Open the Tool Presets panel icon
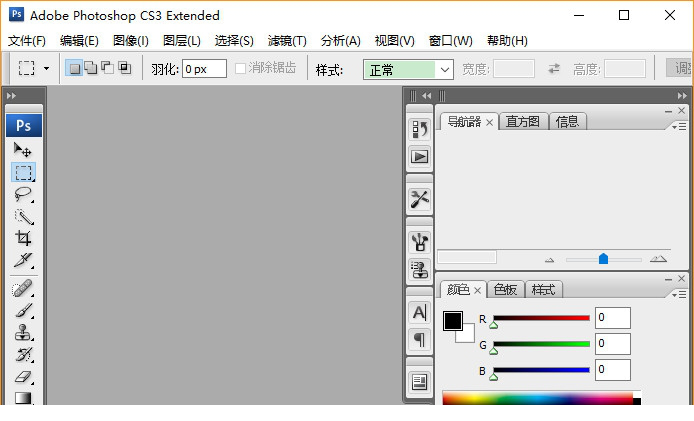Image resolution: width=694 pixels, height=421 pixels. pos(419,199)
